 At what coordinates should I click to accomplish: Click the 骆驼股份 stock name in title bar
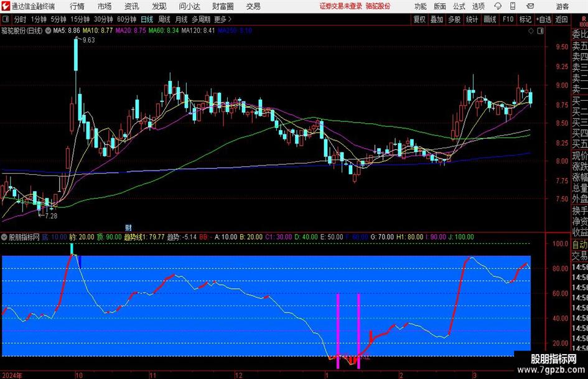pos(378,6)
